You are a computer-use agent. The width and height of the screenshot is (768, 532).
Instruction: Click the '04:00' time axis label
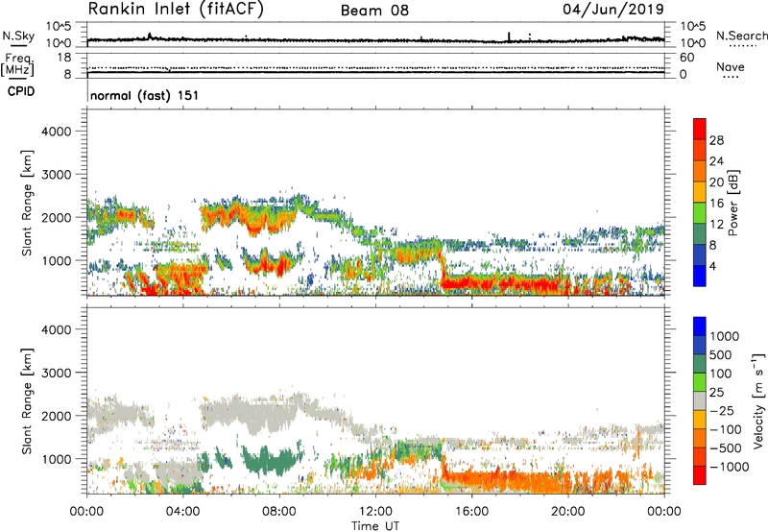pyautogui.click(x=183, y=512)
